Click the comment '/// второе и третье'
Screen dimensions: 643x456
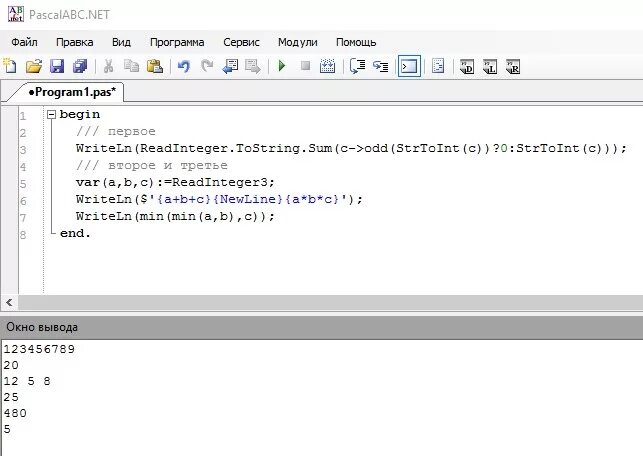pyautogui.click(x=152, y=165)
